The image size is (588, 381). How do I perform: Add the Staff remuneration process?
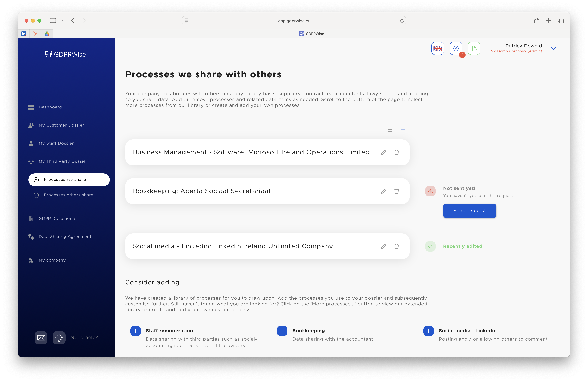coord(135,331)
